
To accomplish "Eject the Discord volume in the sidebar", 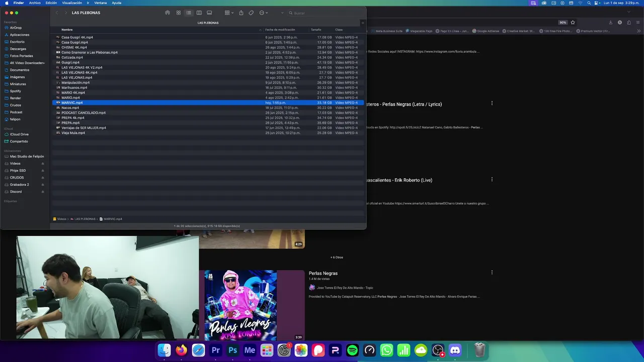I will click(x=43, y=192).
